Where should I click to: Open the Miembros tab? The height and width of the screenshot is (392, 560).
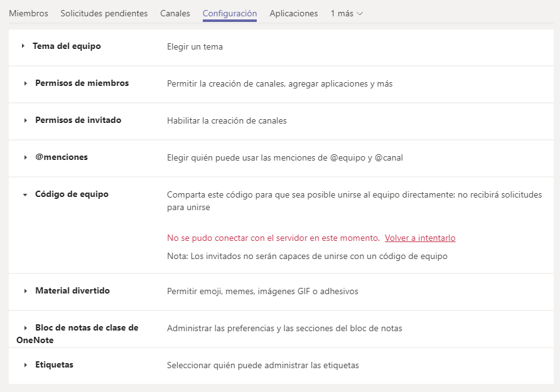[x=29, y=14]
